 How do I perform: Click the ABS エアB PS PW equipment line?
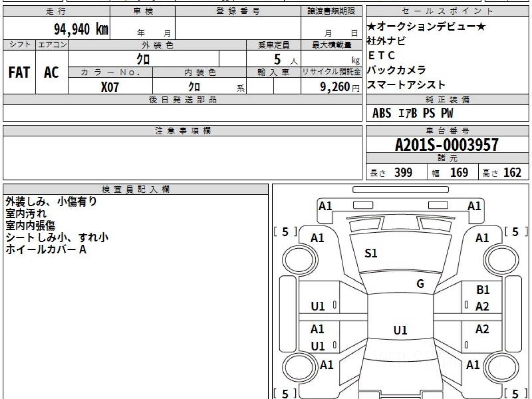point(413,113)
